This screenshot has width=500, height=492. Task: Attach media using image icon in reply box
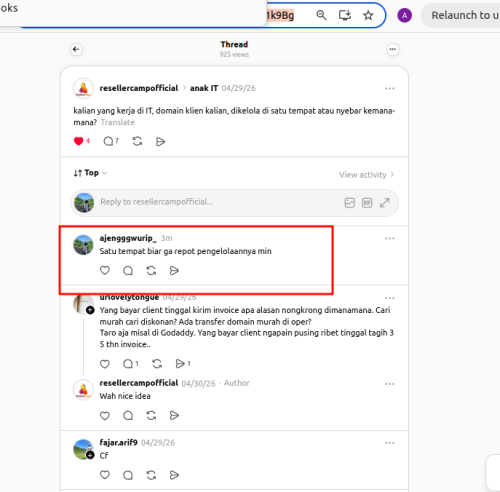point(349,203)
